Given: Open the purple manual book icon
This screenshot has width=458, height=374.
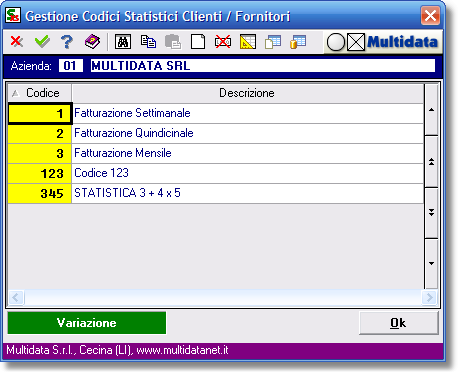Looking at the screenshot, I should pyautogui.click(x=92, y=42).
